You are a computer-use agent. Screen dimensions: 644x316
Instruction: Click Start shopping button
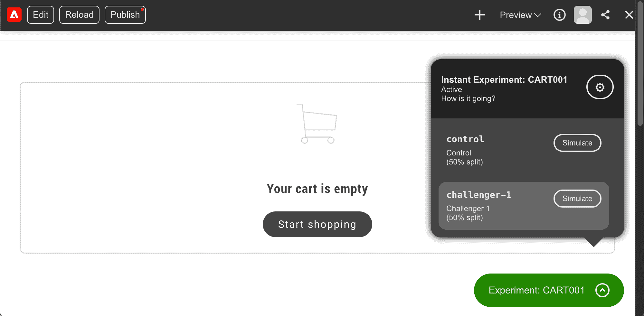coord(317,224)
